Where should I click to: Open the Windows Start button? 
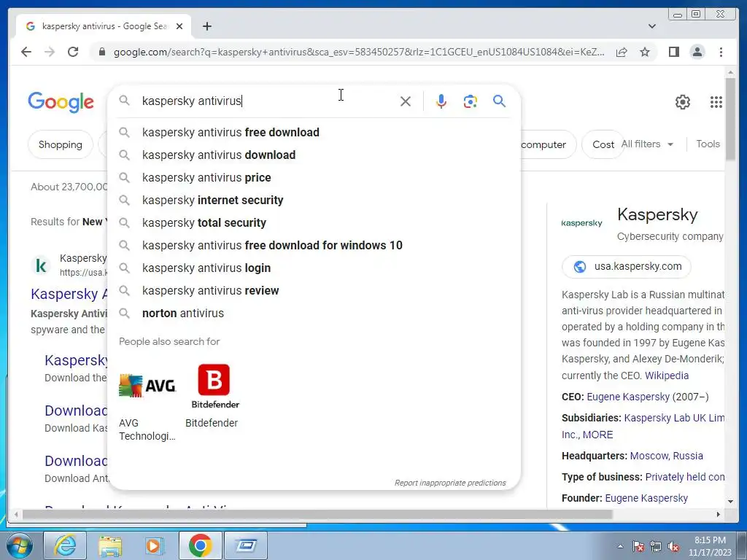point(19,545)
